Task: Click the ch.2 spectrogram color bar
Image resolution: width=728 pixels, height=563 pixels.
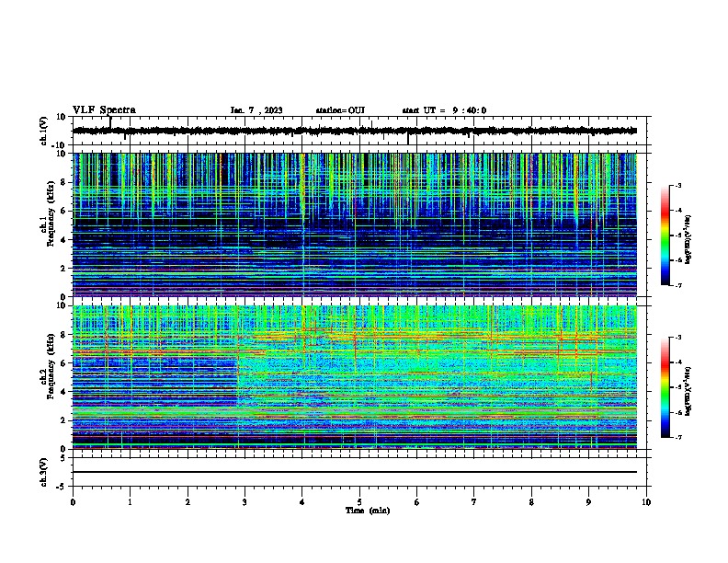Action: pos(665,387)
